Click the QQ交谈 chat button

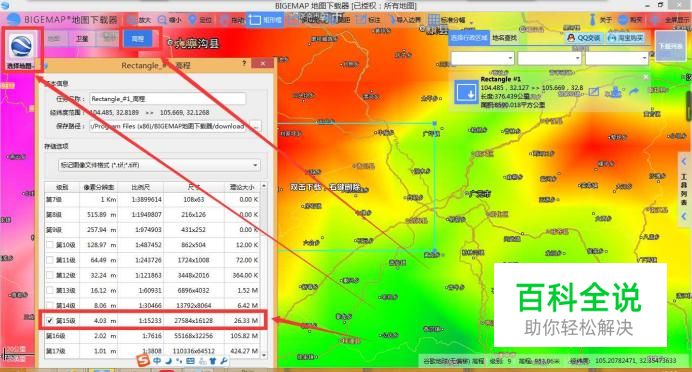583,38
